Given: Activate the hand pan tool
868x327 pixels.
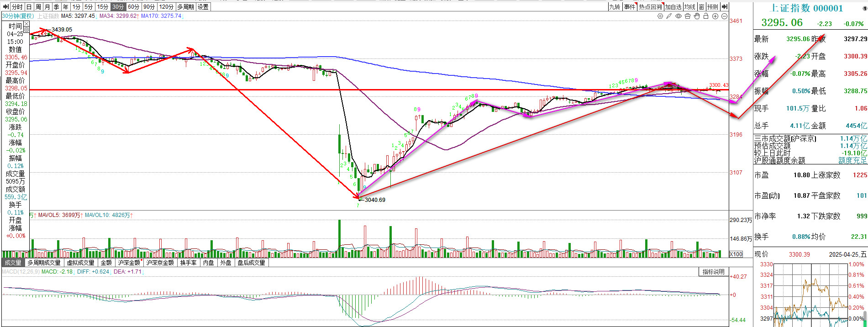Looking at the screenshot, I should (x=697, y=16).
